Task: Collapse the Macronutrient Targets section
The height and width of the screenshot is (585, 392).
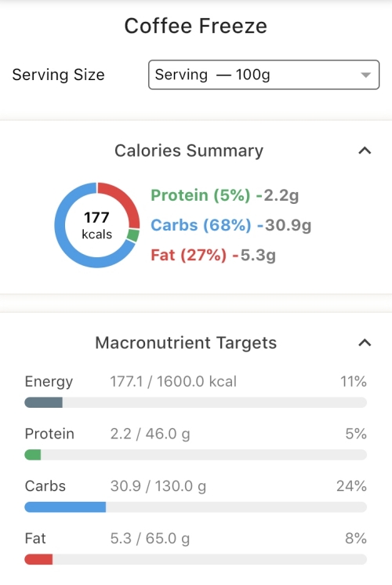Action: pyautogui.click(x=365, y=343)
